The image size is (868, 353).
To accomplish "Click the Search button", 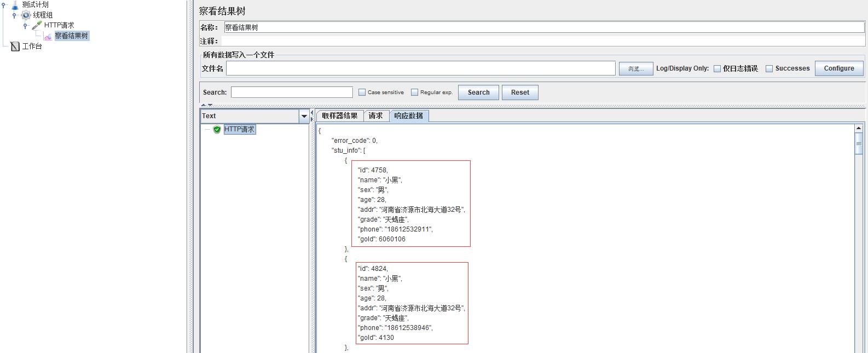I will (478, 92).
